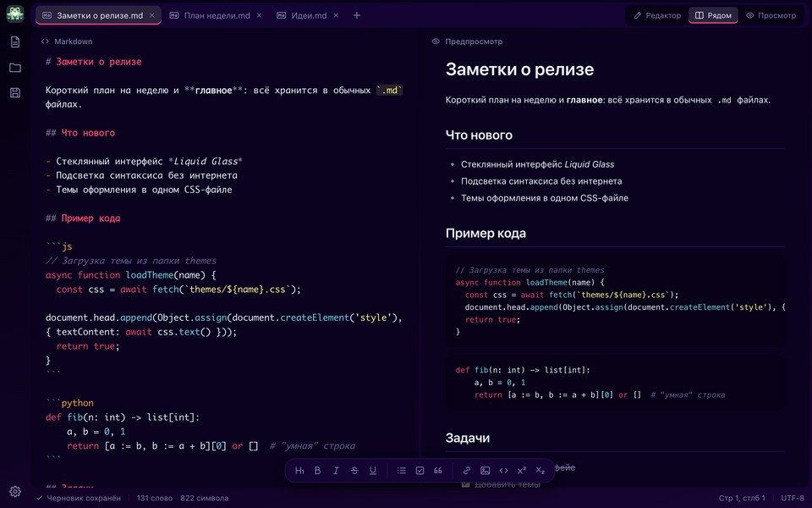812x508 pixels.
Task: Apply superscript x² icon
Action: pyautogui.click(x=522, y=471)
